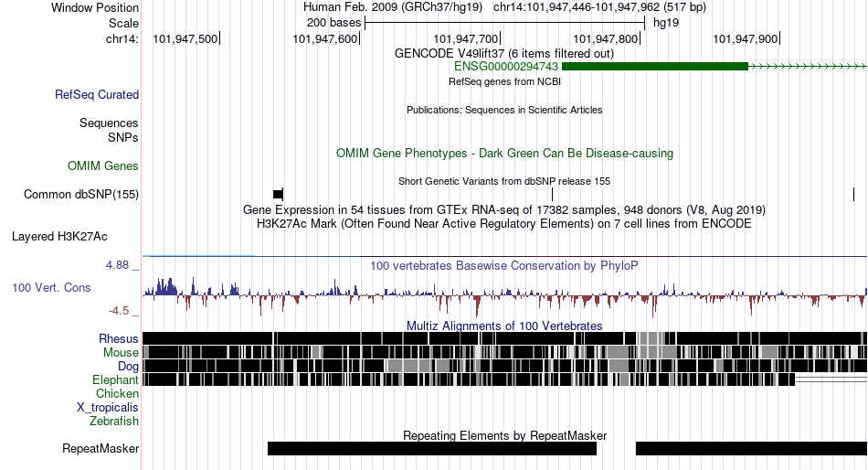Click the chr14 101,947,500 ruler position
The height and width of the screenshot is (470, 868).
(x=185, y=38)
